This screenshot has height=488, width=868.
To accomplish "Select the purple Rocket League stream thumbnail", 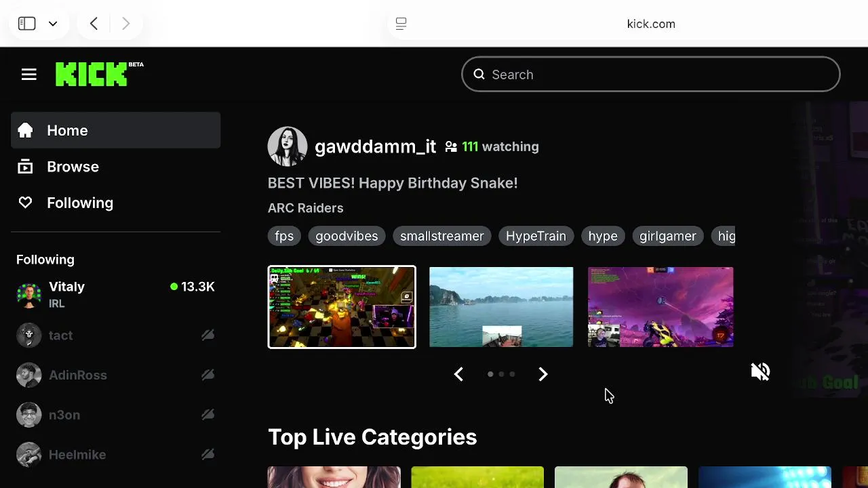I will (x=660, y=307).
